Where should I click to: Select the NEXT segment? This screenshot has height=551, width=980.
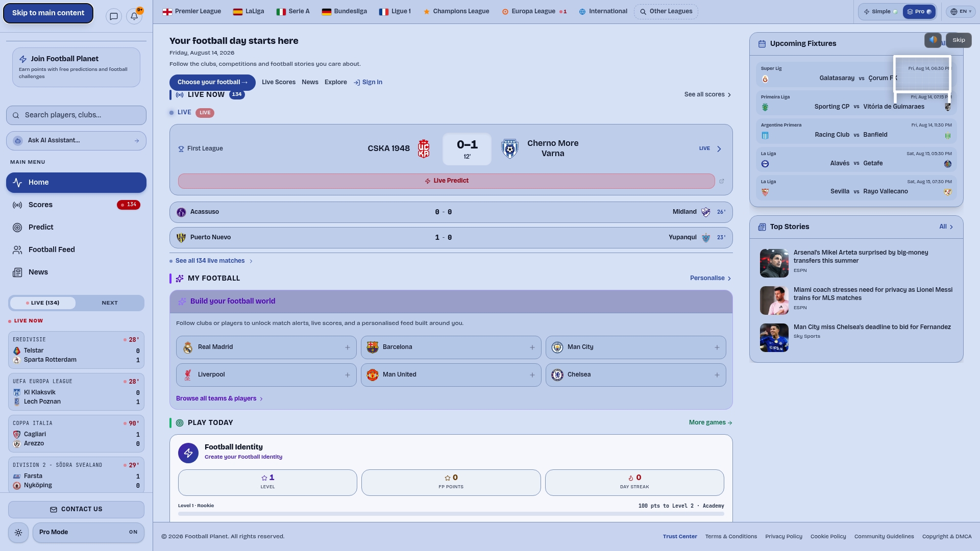tap(110, 303)
